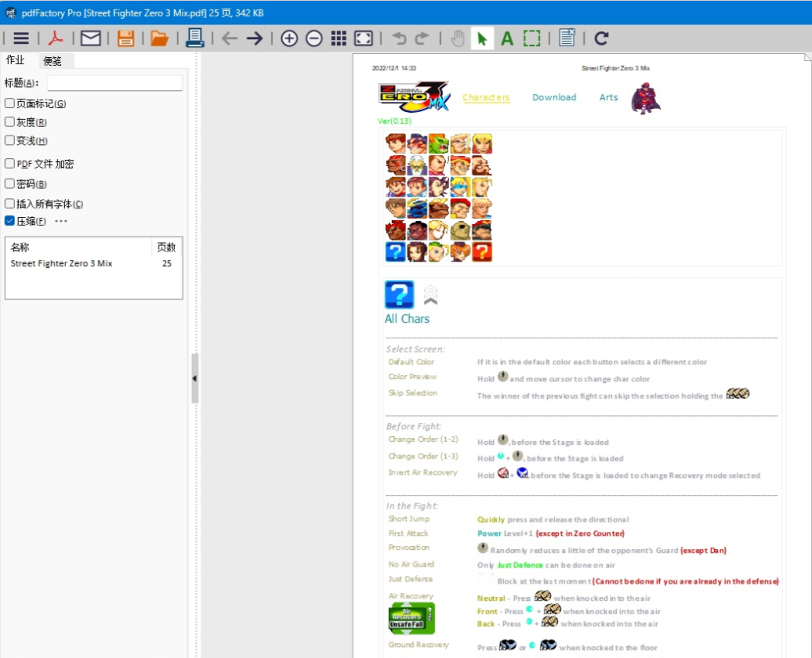Send PDF via the envelope email icon

click(91, 38)
